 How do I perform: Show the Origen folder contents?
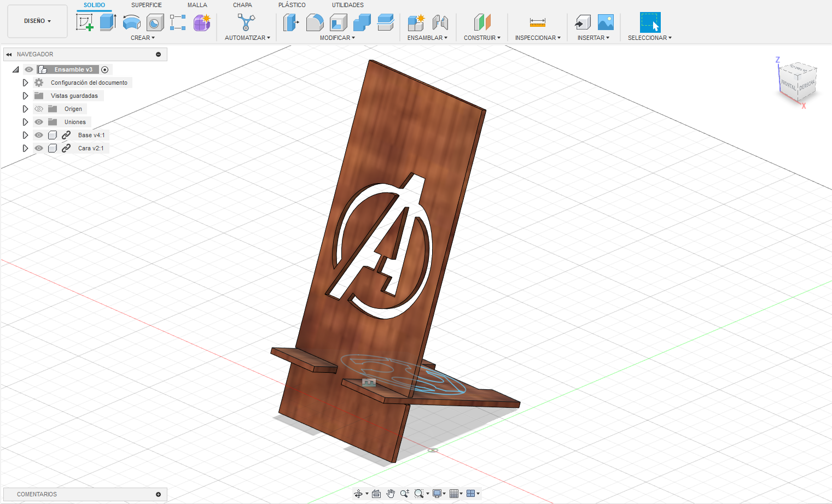point(25,109)
